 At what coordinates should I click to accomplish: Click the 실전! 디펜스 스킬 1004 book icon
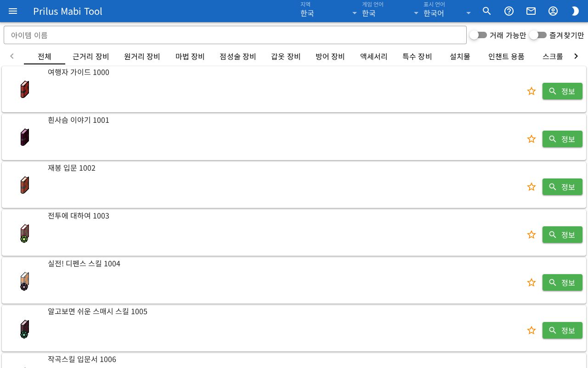coord(25,281)
